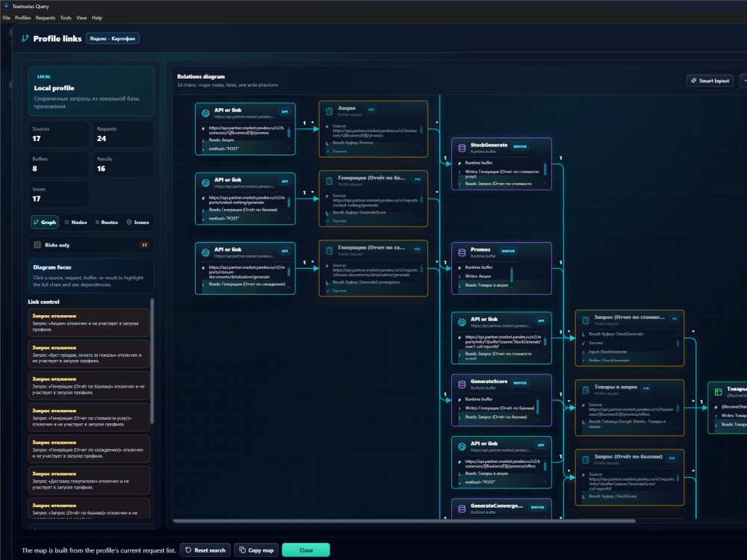Screen dimensions: 747x560
Task: Click the Яндекс - Картофан profile badge
Action: 113,39
